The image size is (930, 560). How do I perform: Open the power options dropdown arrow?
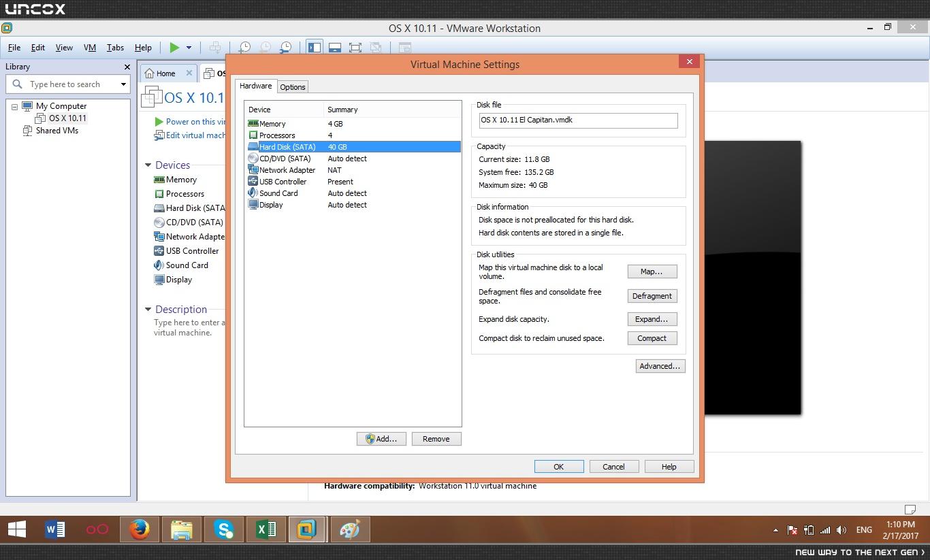coord(189,48)
